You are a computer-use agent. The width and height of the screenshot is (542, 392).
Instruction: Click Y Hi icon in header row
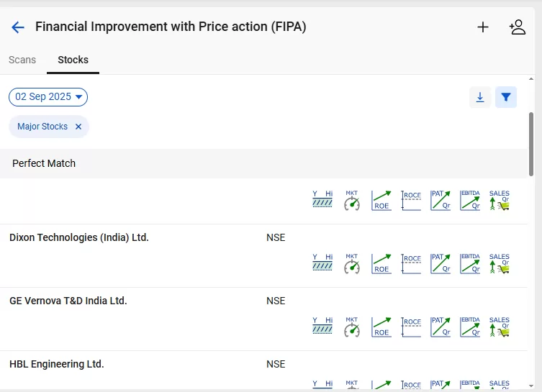click(x=322, y=199)
